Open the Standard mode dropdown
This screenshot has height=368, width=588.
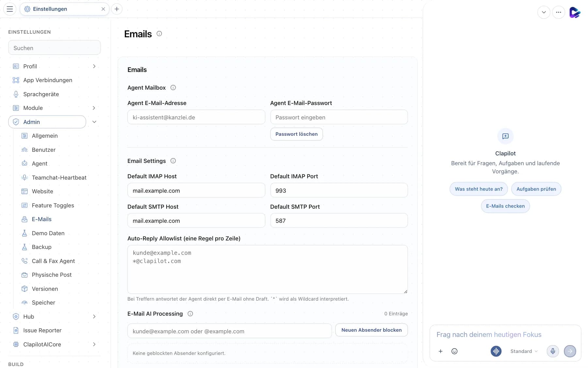point(524,351)
